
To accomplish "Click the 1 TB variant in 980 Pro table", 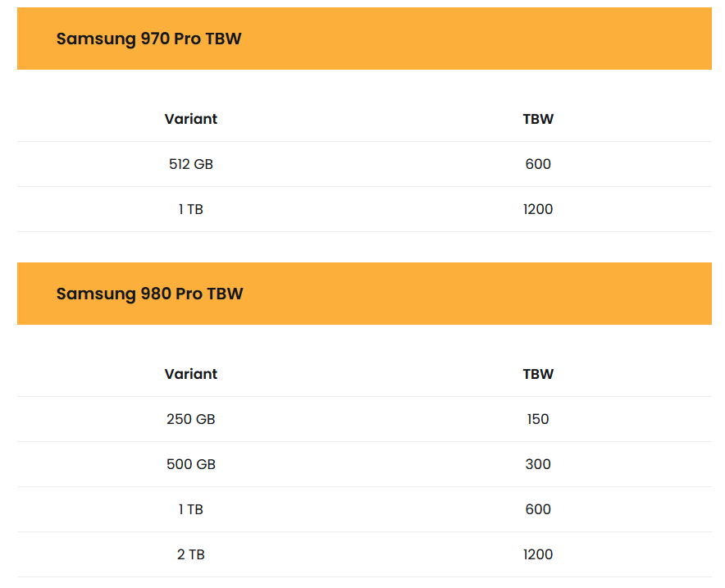I will pyautogui.click(x=190, y=509).
